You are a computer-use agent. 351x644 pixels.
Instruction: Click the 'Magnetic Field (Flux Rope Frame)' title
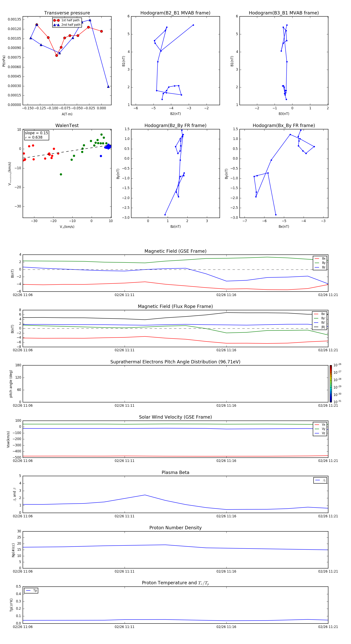[x=175, y=307]
